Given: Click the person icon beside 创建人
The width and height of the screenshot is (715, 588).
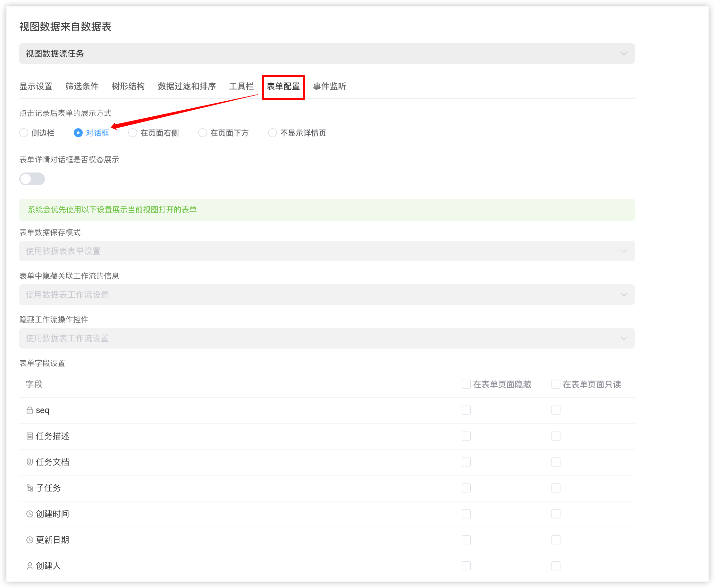Looking at the screenshot, I should 29,566.
